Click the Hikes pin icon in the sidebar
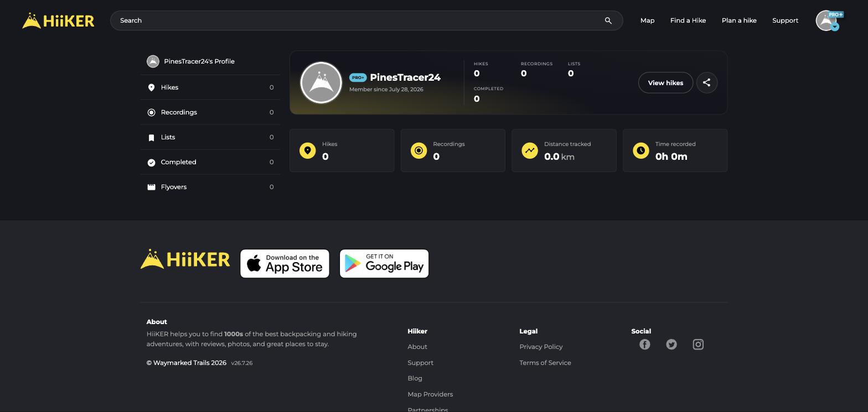868x412 pixels. 151,87
